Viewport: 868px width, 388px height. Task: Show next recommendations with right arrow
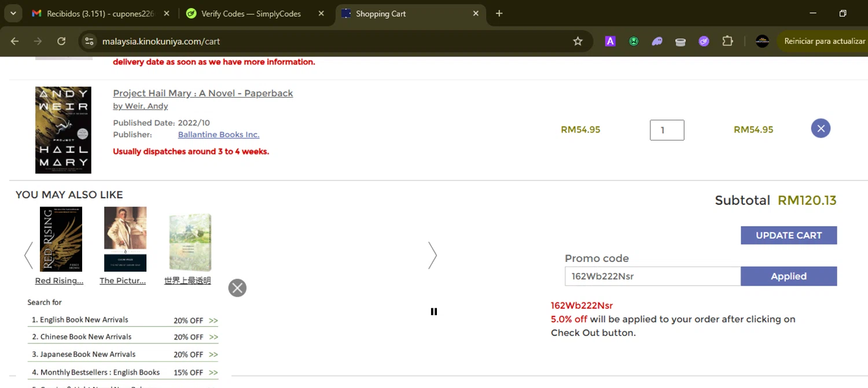pos(432,255)
